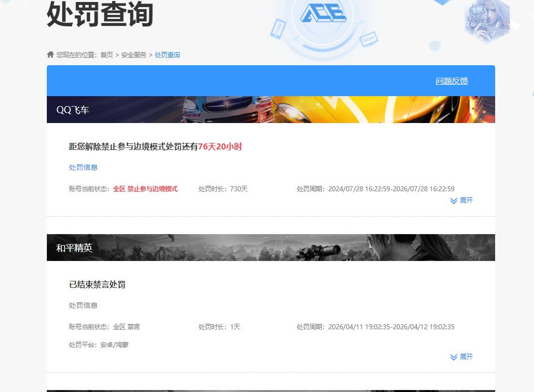The image size is (534, 392).
Task: Go to the 安全服务 breadcrumb link
Action: point(134,55)
